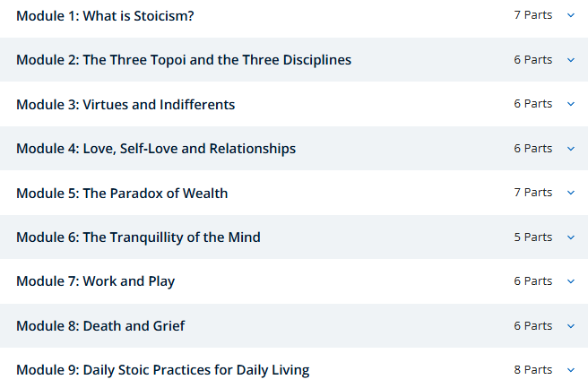Expand Module 9 chevron arrow
588x388 pixels.
[x=571, y=370]
